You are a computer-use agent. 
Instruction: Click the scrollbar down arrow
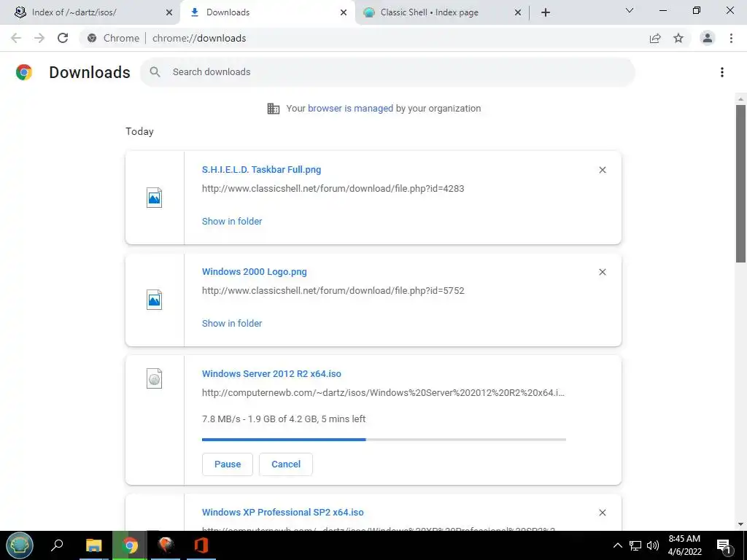[741, 524]
